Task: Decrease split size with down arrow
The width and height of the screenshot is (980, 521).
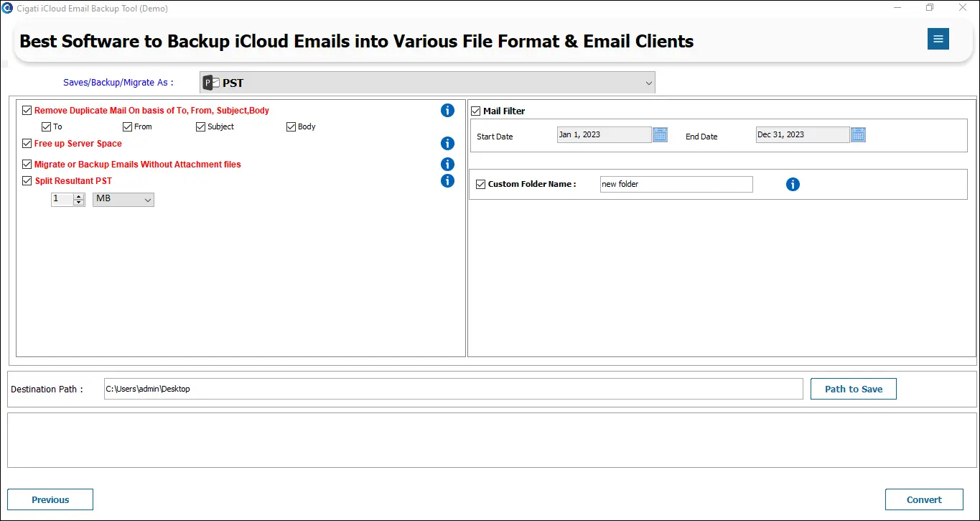Action: [x=79, y=203]
